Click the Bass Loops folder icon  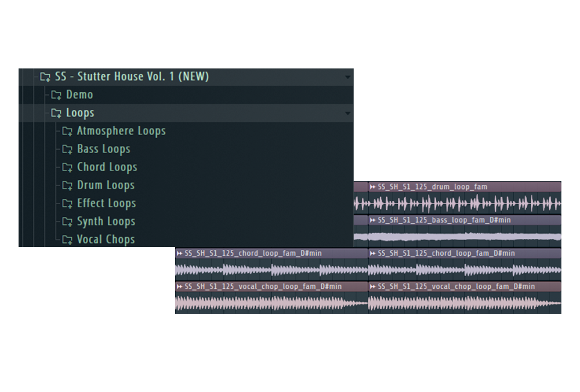click(x=67, y=150)
